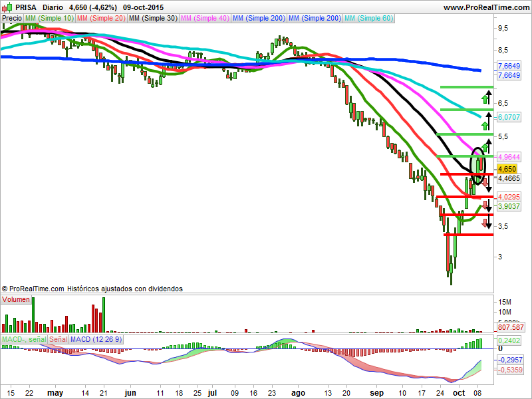This screenshot has height=399, width=532.
Task: Open MM (Simple 40) moving average label
Action: pyautogui.click(x=205, y=19)
